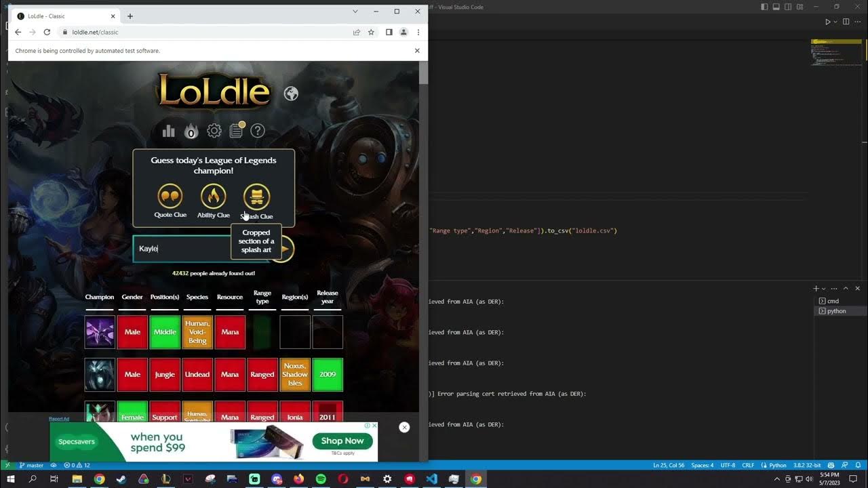
Task: Expand the new terminal launch profile chevron
Action: [823, 289]
